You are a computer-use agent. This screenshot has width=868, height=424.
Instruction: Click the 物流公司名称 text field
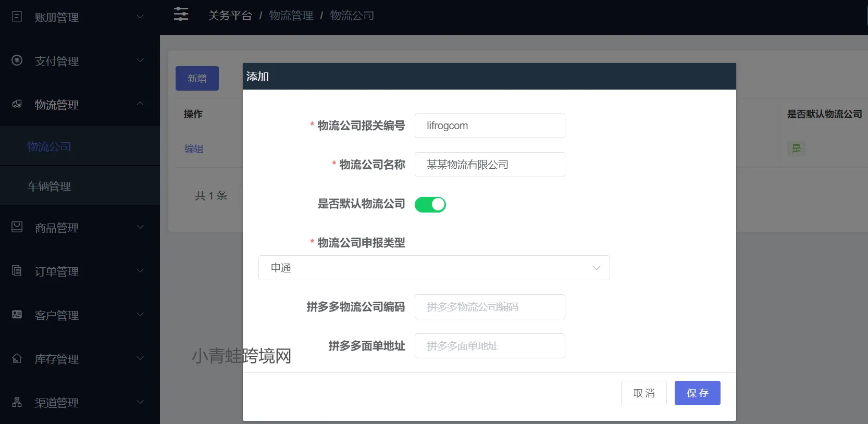click(x=489, y=165)
